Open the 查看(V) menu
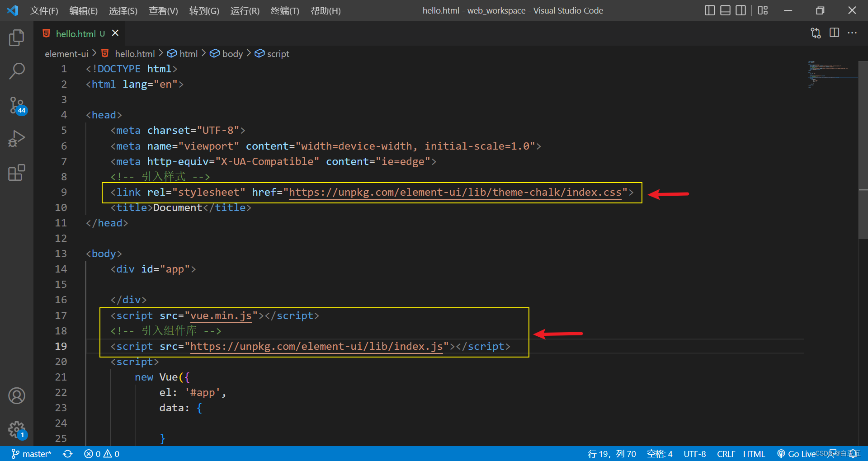 pyautogui.click(x=163, y=11)
